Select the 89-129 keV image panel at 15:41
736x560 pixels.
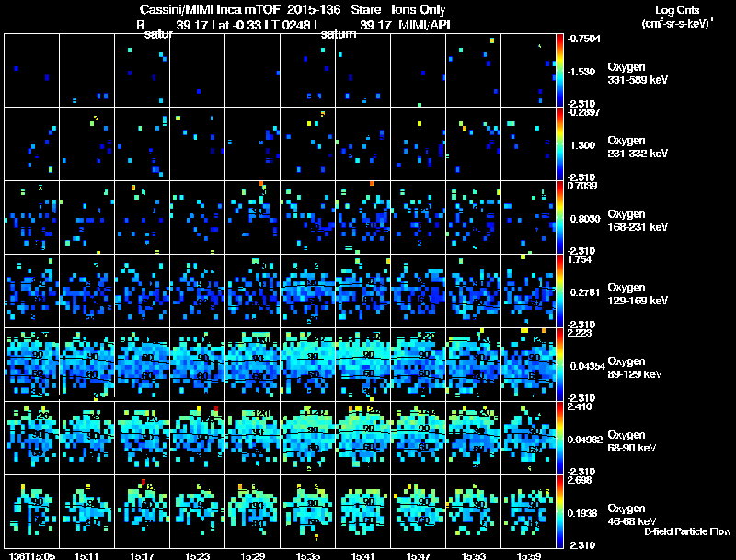[x=362, y=365]
